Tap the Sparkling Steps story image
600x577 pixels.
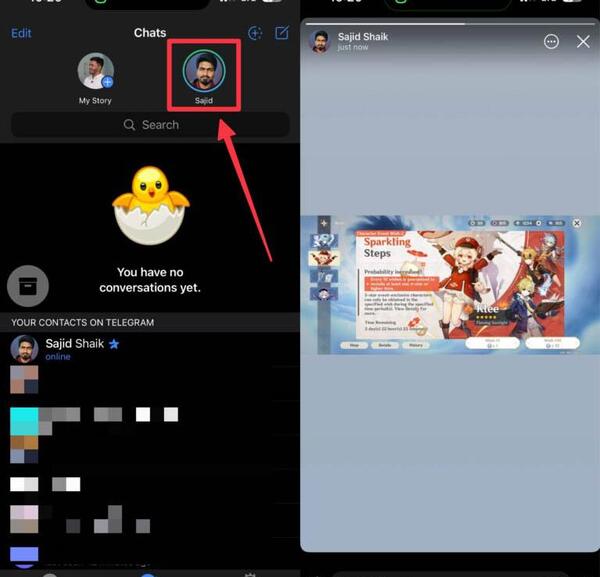[450, 285]
